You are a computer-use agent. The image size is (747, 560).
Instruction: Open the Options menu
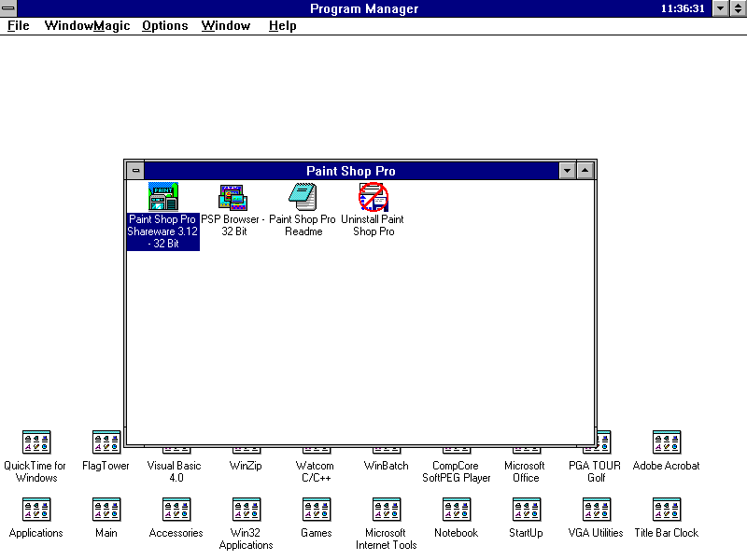[164, 26]
